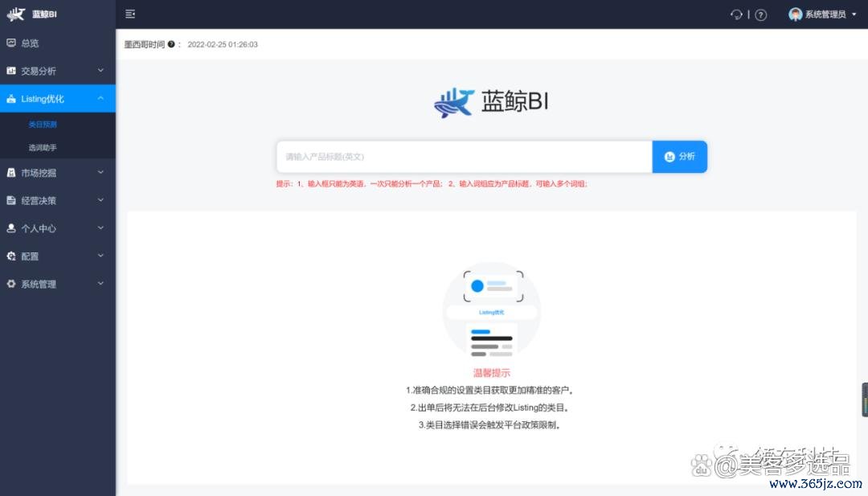Viewport: 868px width, 496px height.
Task: Click the red 提示 hint text line
Action: click(432, 184)
